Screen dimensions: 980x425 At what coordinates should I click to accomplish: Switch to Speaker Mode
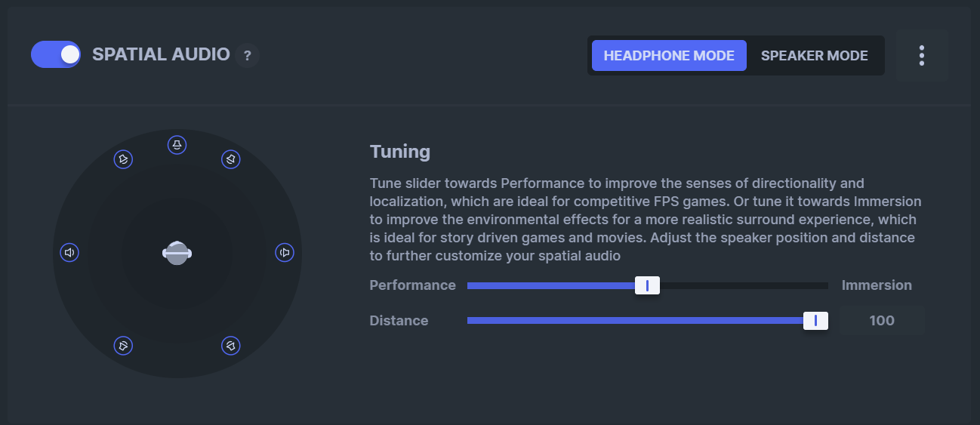(x=814, y=56)
